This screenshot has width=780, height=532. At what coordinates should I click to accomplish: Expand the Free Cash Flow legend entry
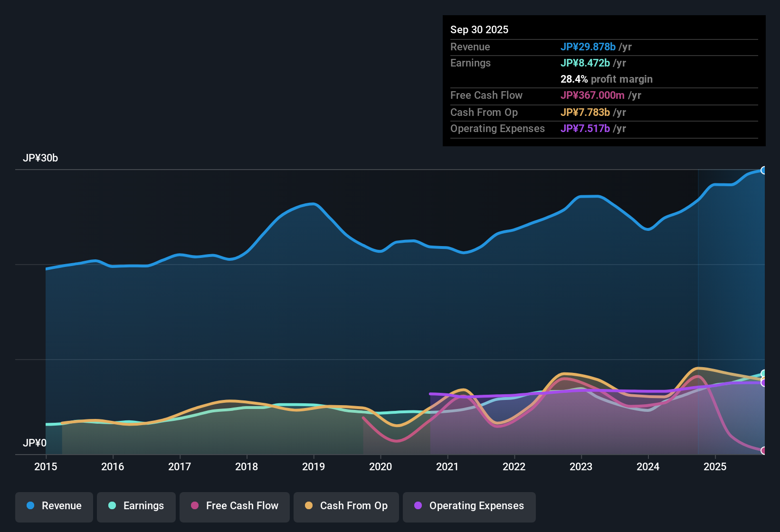coord(234,506)
